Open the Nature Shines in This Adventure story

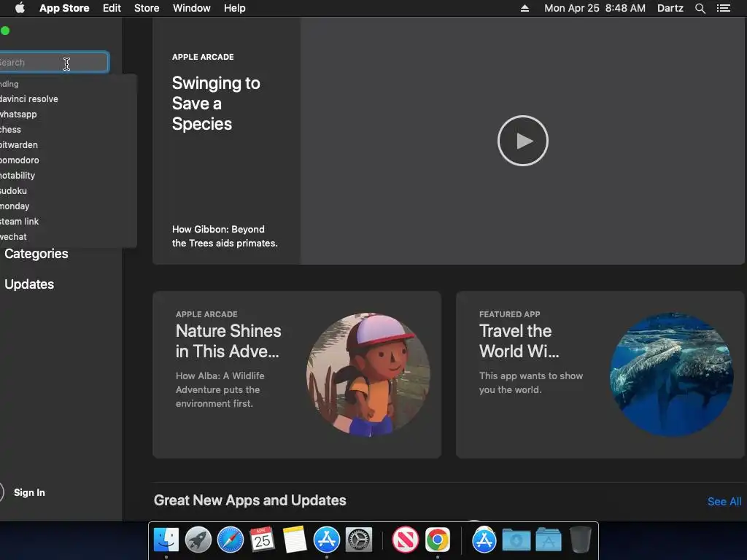pyautogui.click(x=297, y=375)
